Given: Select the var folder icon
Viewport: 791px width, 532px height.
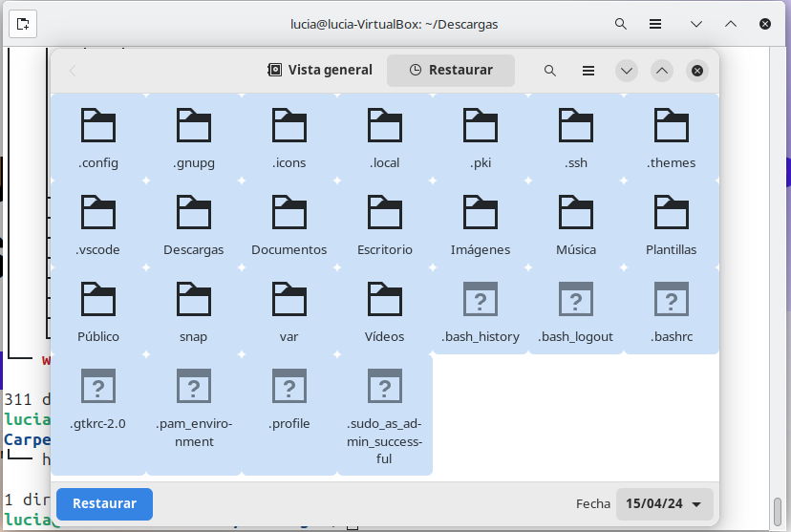Looking at the screenshot, I should pos(289,299).
